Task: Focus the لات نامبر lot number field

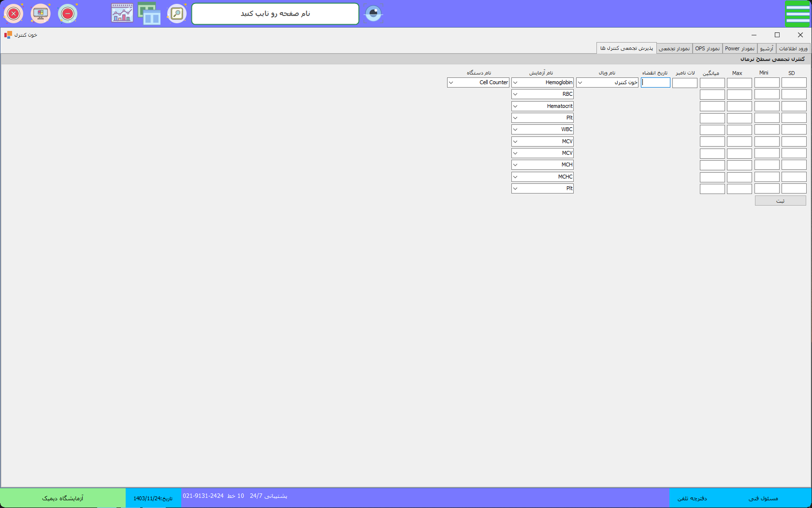Action: pos(685,83)
